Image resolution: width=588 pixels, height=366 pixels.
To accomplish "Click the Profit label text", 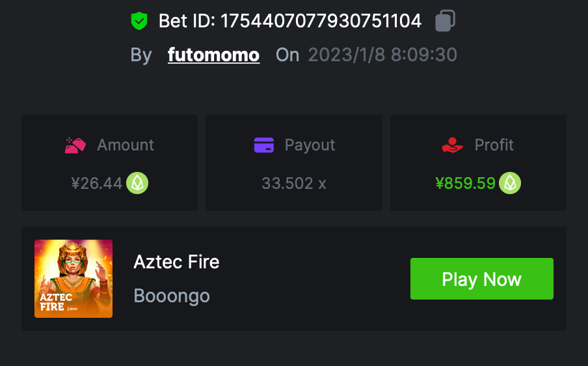I will point(494,145).
